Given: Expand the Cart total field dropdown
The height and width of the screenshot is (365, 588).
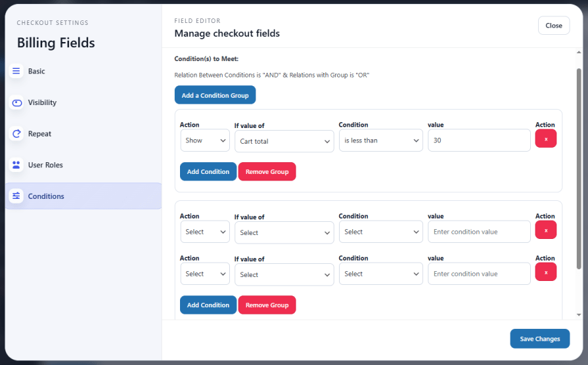Looking at the screenshot, I should pos(284,141).
